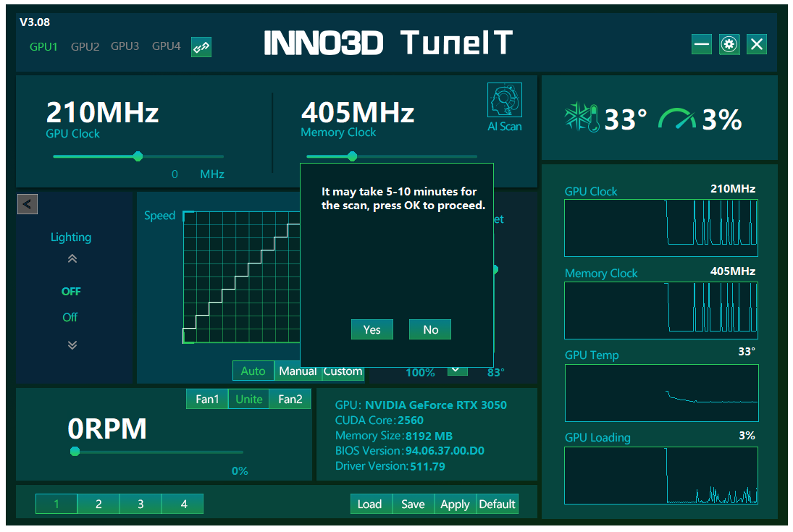Click the Lighting up double-chevron
793x532 pixels.
(72, 259)
